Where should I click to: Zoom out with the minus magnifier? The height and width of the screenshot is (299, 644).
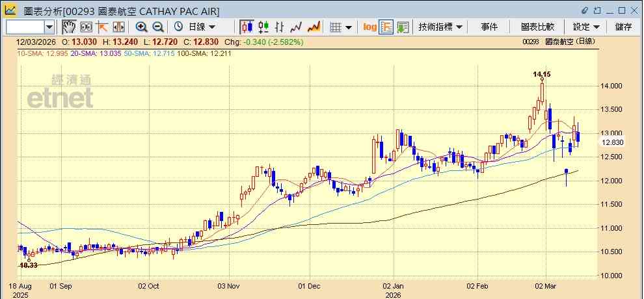tap(158, 27)
